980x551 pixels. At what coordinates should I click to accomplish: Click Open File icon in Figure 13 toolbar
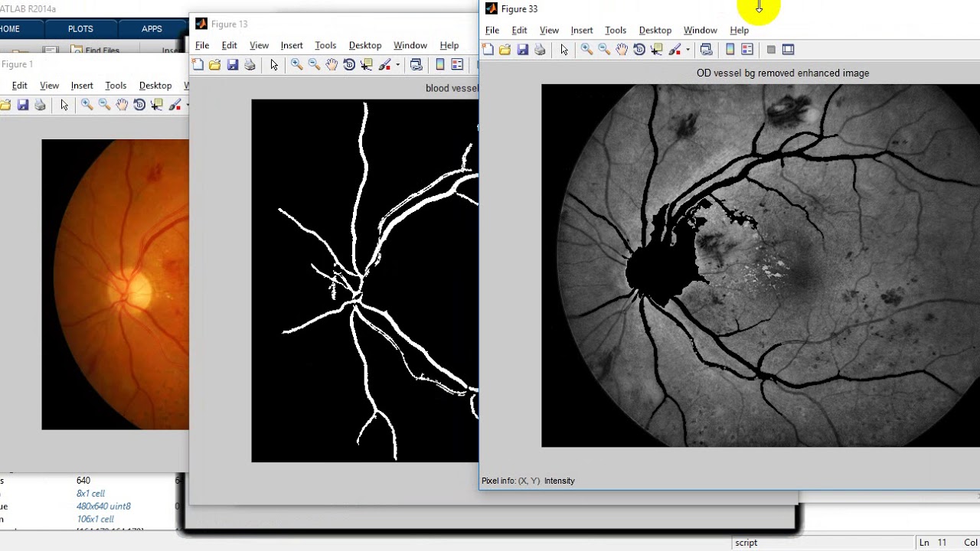(x=214, y=65)
